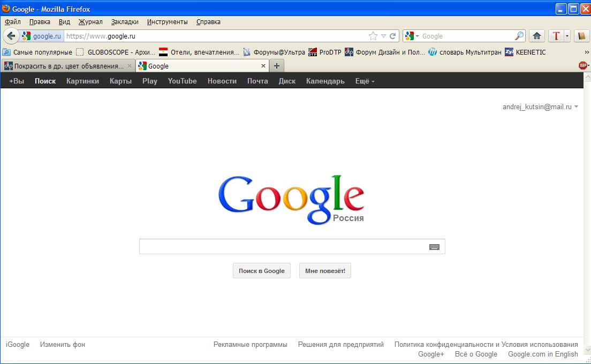Open Новости in the Google bar

(x=222, y=81)
